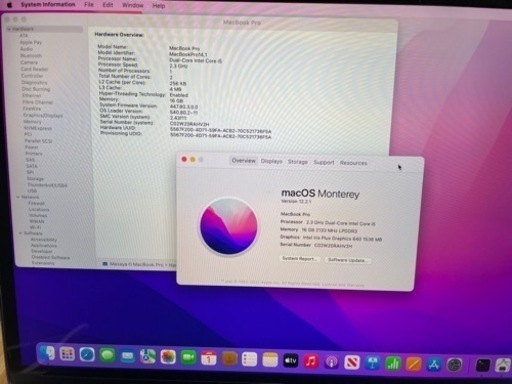This screenshot has height=384, width=512.
Task: Select Ethernet in the Hardware list
Action: [32, 96]
